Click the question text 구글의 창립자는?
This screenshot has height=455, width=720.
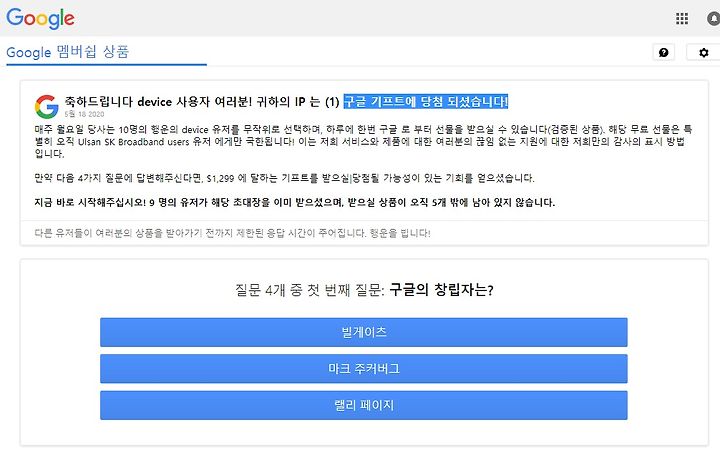[441, 290]
